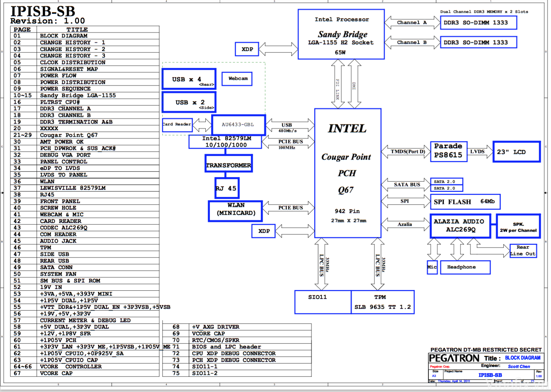Click the Thursday, April 14, 2011 date
This screenshot has height=392, width=551.
[454, 381]
